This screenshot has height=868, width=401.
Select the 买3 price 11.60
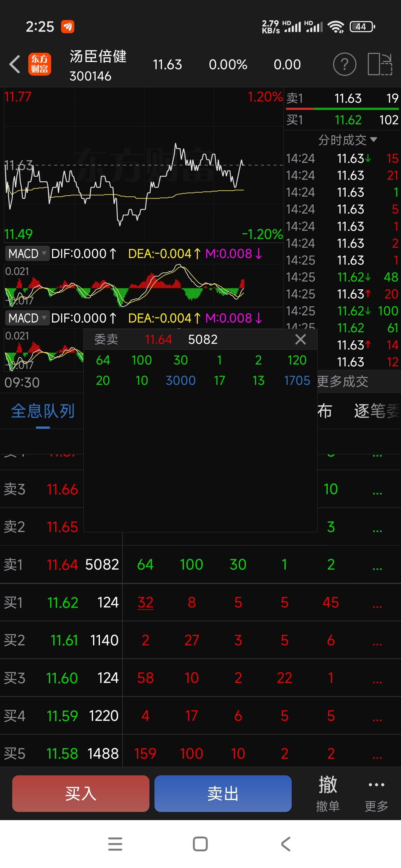[62, 678]
